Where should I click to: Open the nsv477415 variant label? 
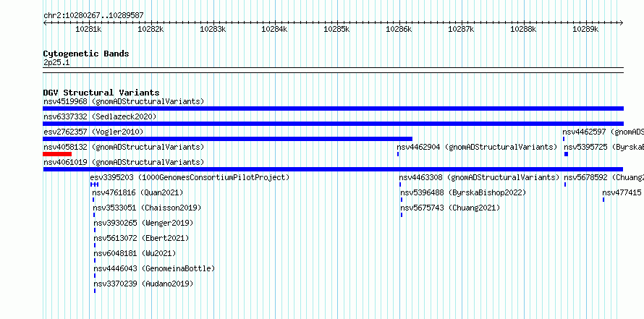click(x=622, y=192)
